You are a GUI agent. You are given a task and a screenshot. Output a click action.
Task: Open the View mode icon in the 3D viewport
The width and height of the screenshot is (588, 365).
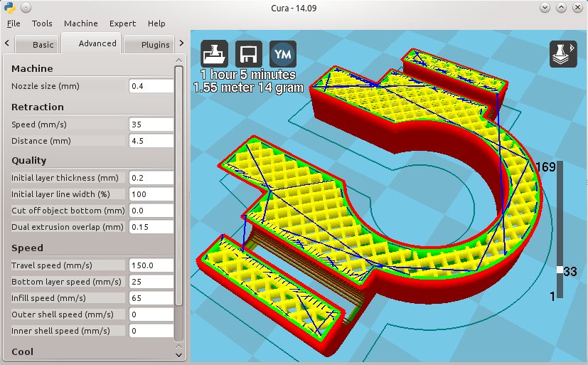tap(562, 55)
